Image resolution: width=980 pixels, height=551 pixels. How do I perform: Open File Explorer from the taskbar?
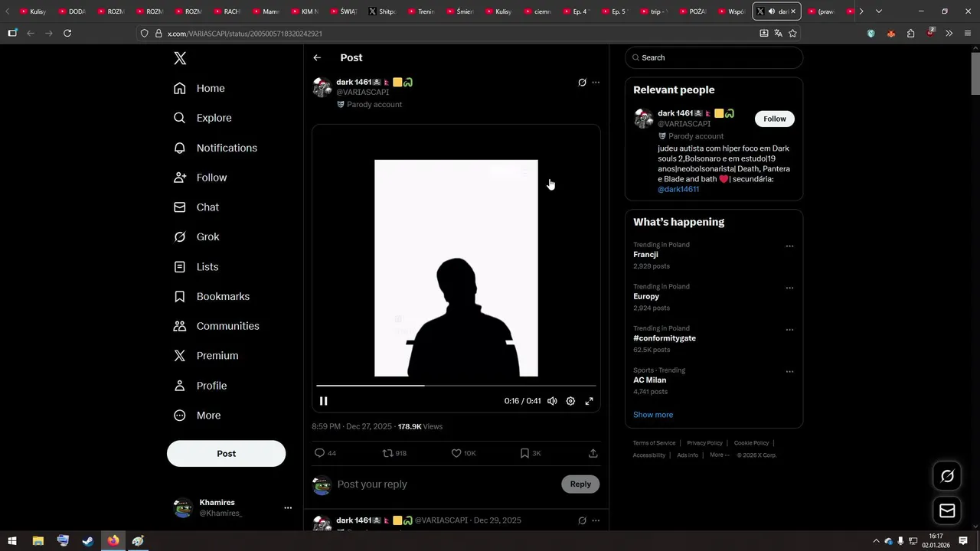pos(38,541)
